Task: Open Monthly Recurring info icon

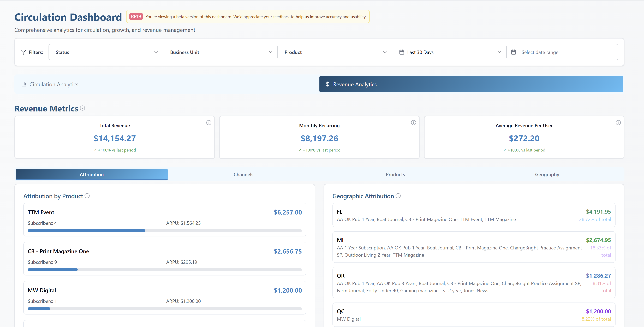Action: click(x=414, y=123)
